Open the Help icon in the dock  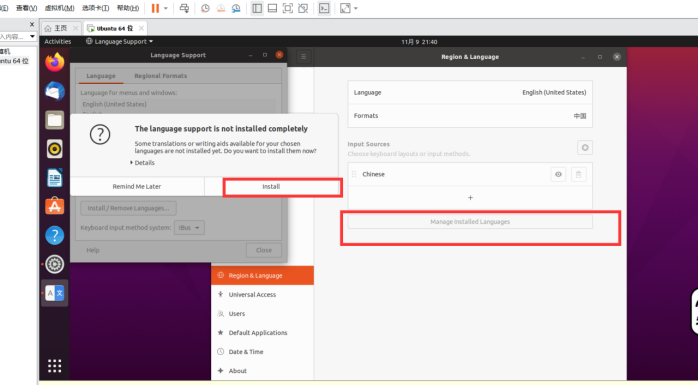click(x=54, y=235)
